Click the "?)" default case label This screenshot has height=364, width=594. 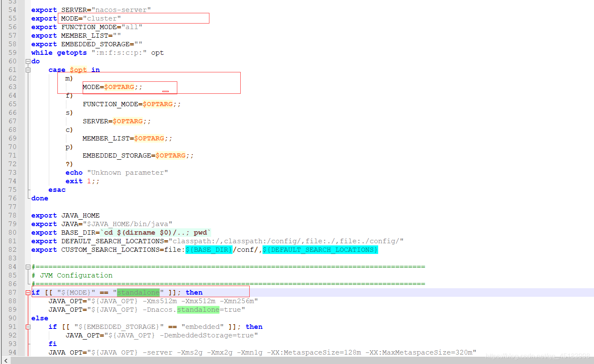coord(69,164)
